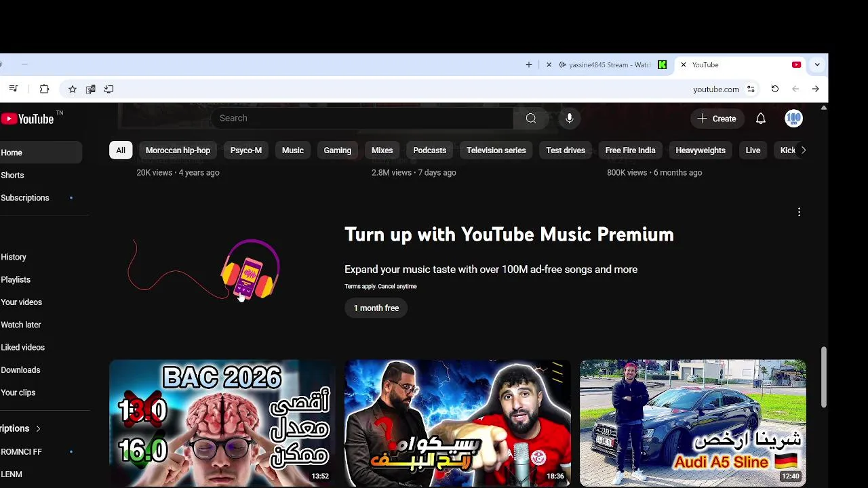Start voice search with the microphone icon
Viewport: 868px width, 488px height.
[x=570, y=119]
